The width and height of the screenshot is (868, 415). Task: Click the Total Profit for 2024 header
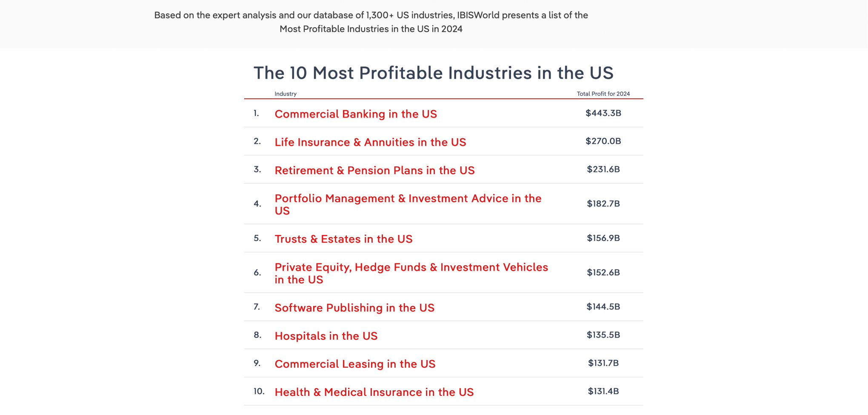(603, 94)
